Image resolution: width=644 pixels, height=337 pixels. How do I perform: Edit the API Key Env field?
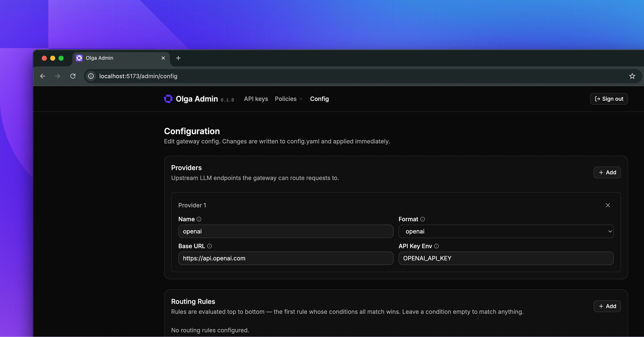point(506,258)
